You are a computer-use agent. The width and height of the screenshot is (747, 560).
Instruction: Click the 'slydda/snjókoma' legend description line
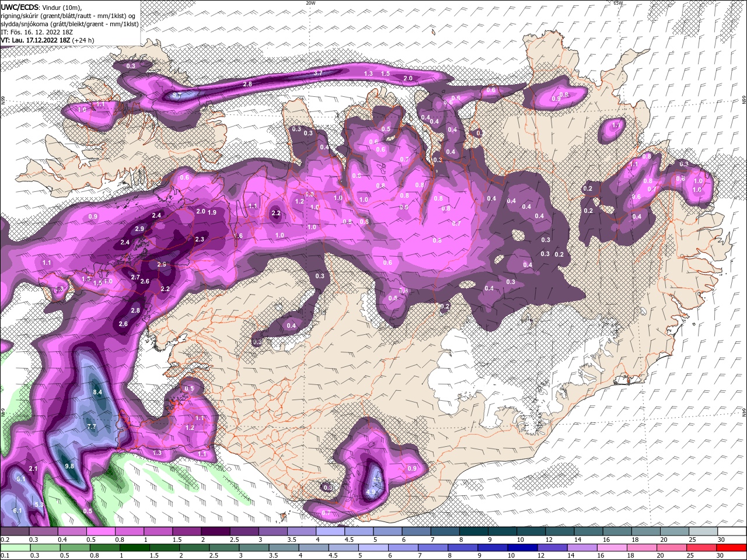68,23
